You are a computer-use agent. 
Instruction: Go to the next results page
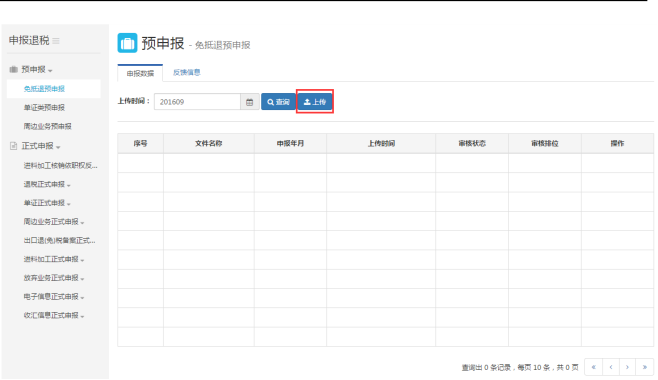tap(628, 367)
